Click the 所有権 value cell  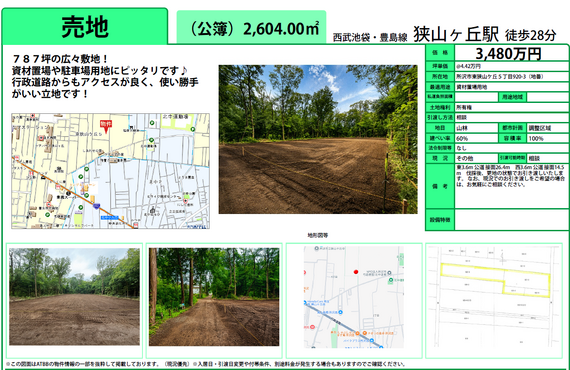point(511,107)
